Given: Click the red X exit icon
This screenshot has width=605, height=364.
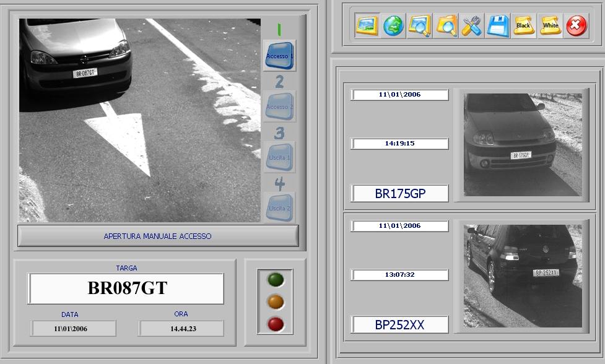Looking at the screenshot, I should pyautogui.click(x=576, y=26).
